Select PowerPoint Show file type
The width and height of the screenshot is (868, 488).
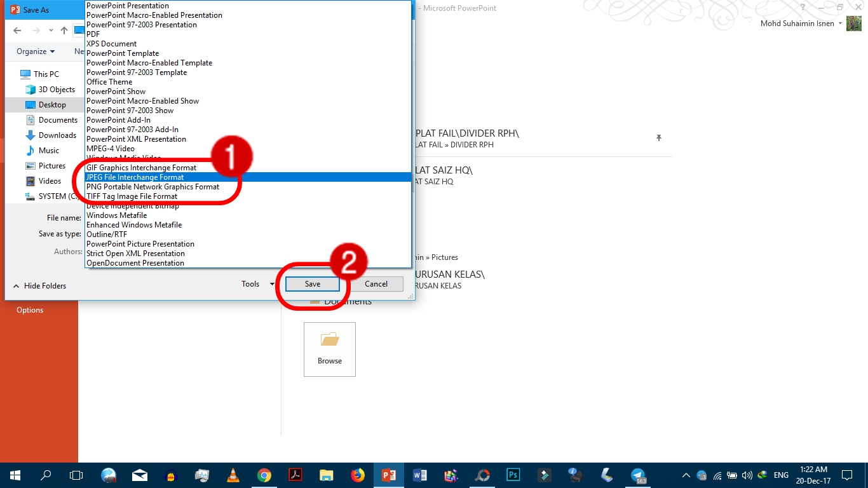(x=248, y=91)
